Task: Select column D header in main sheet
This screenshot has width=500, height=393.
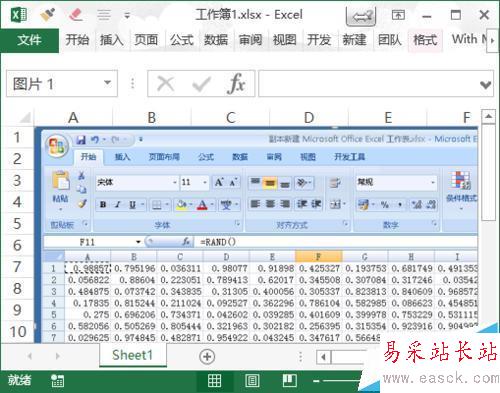Action: (x=309, y=117)
